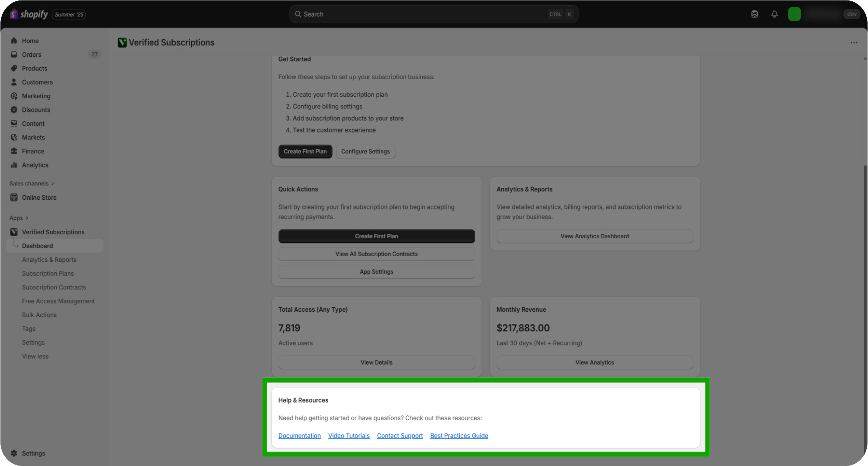Click the green store avatar
This screenshot has width=868, height=466.
pyautogui.click(x=794, y=14)
